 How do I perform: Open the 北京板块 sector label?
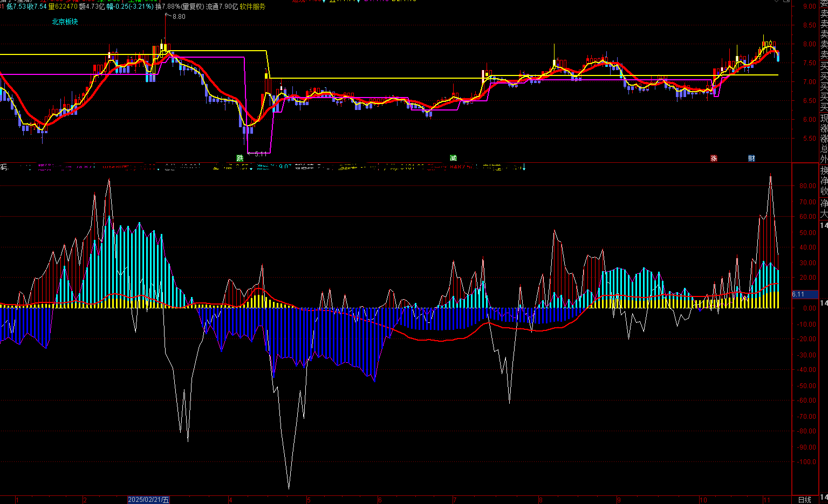(65, 22)
